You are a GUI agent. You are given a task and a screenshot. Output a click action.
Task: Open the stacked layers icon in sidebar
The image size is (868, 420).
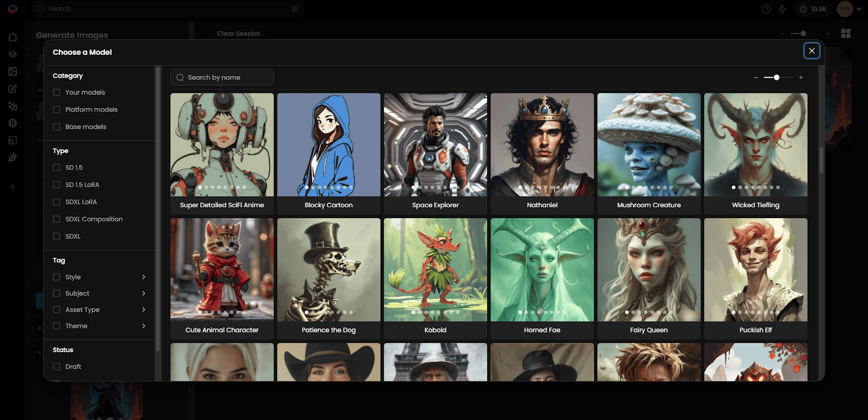pos(12,54)
